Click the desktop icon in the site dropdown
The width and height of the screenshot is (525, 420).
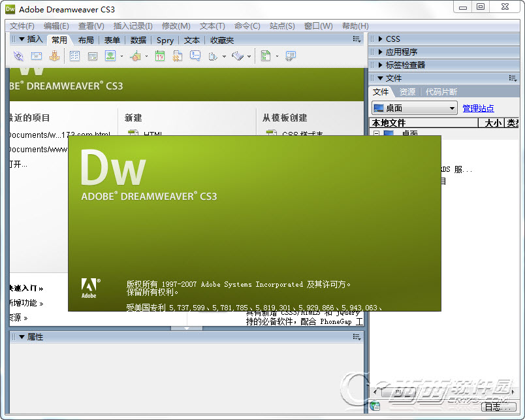point(379,108)
